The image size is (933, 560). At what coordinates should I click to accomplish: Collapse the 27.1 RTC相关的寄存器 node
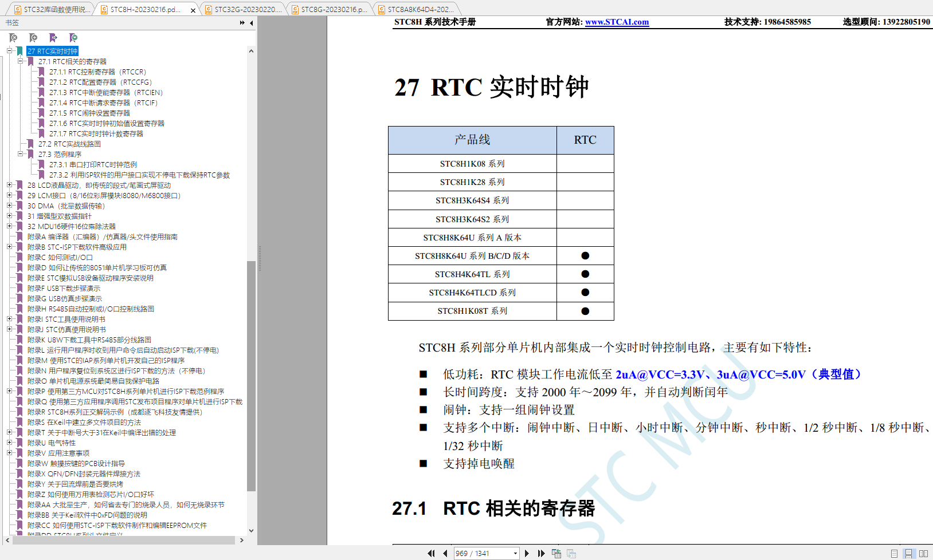point(20,61)
